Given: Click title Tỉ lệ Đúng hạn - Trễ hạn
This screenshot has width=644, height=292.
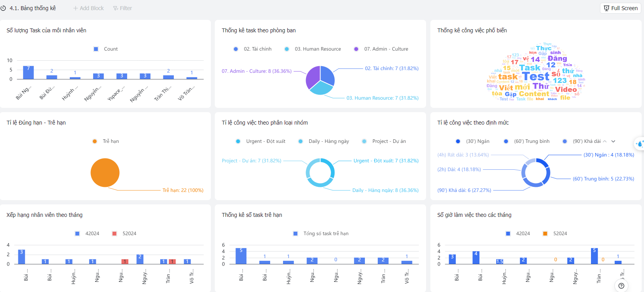Looking at the screenshot, I should 36,123.
